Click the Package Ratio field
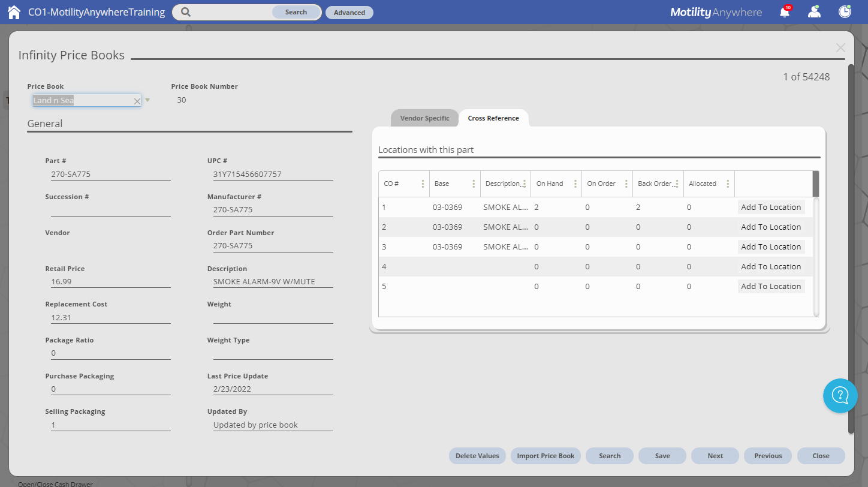The height and width of the screenshot is (487, 868). tap(111, 353)
